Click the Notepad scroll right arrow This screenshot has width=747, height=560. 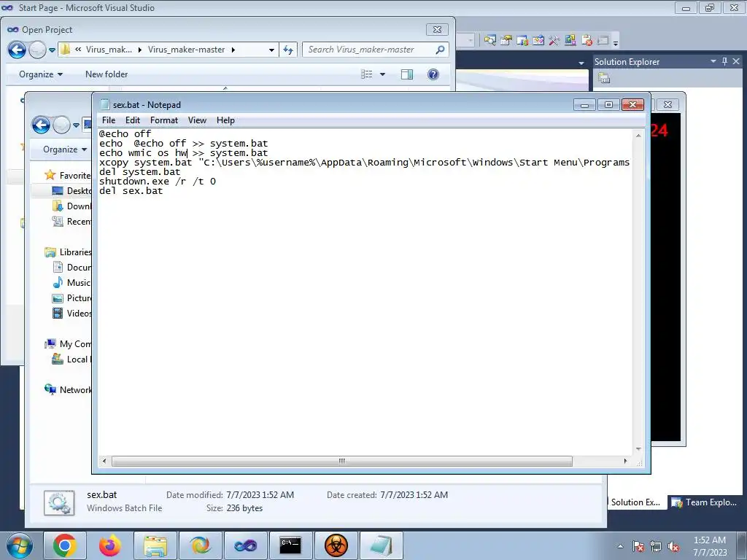(625, 461)
